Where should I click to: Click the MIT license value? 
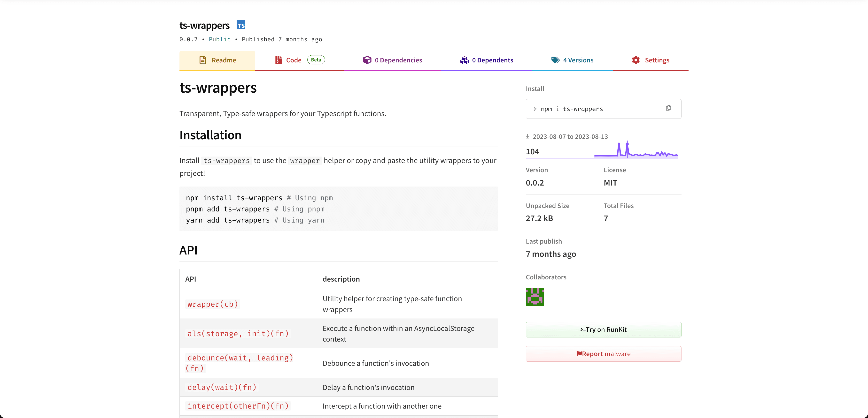[611, 183]
